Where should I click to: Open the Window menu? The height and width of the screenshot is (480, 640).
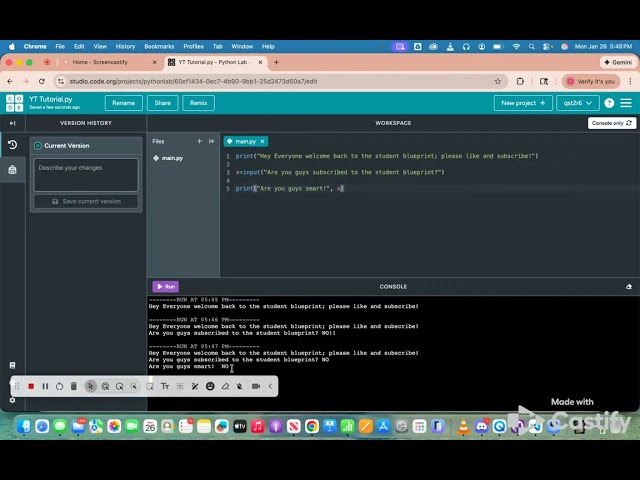[x=242, y=47]
